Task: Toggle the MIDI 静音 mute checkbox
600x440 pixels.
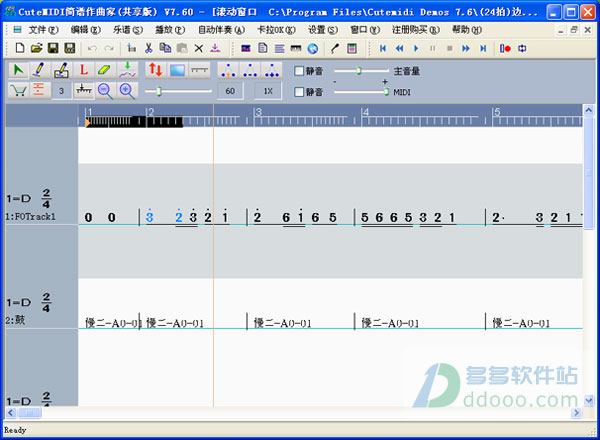Action: tap(299, 92)
